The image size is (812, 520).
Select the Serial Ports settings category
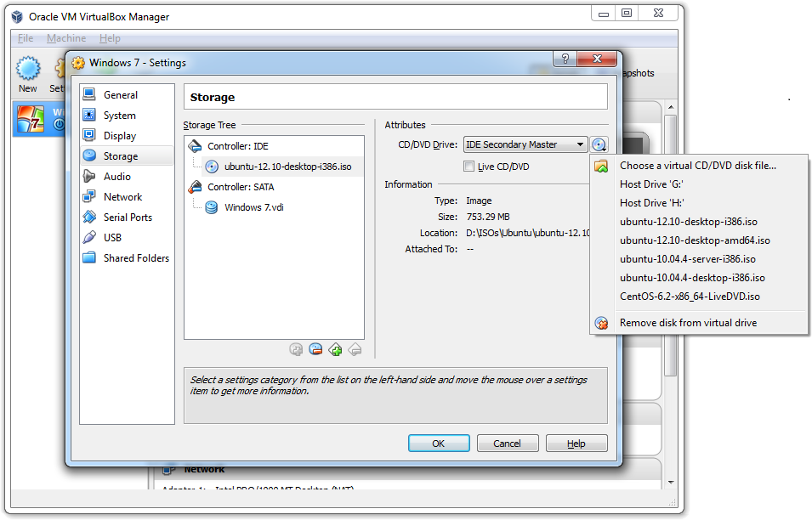(128, 218)
